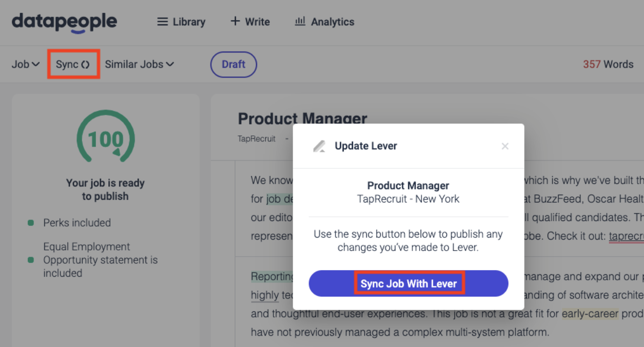Click the highlighted 'Reporting' word
This screenshot has width=644, height=347.
[x=272, y=276]
